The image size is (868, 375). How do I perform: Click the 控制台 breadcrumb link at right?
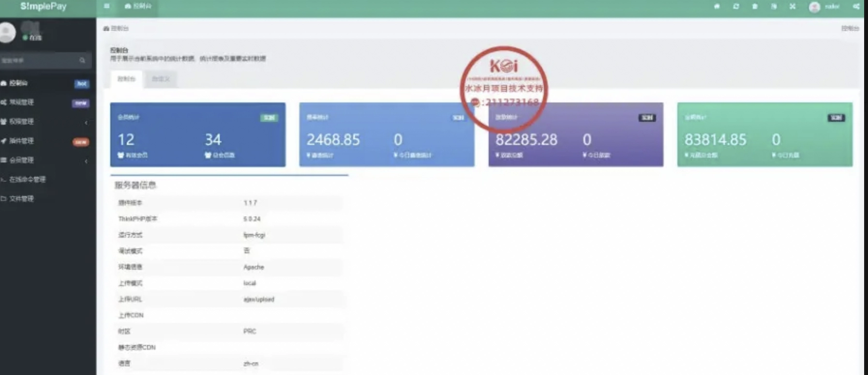tap(850, 29)
